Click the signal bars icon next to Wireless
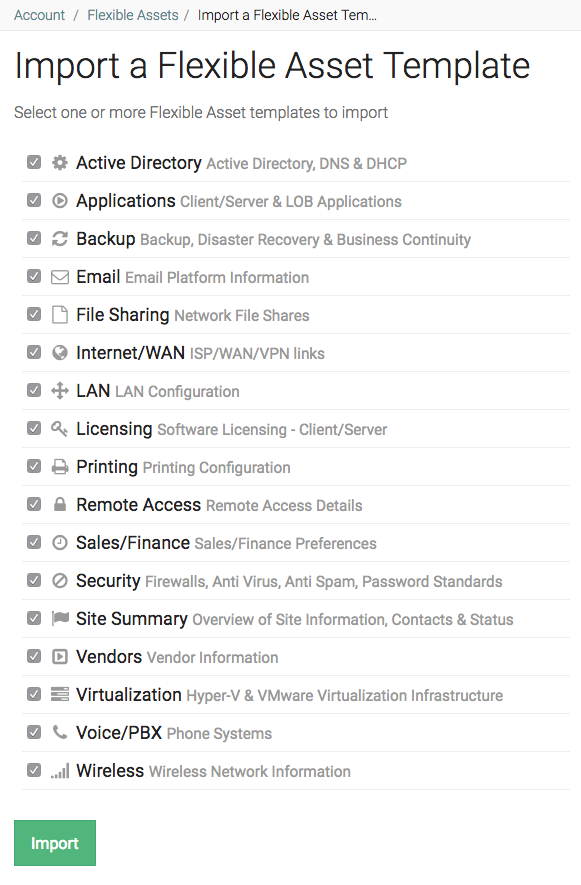The image size is (581, 885). pos(60,770)
